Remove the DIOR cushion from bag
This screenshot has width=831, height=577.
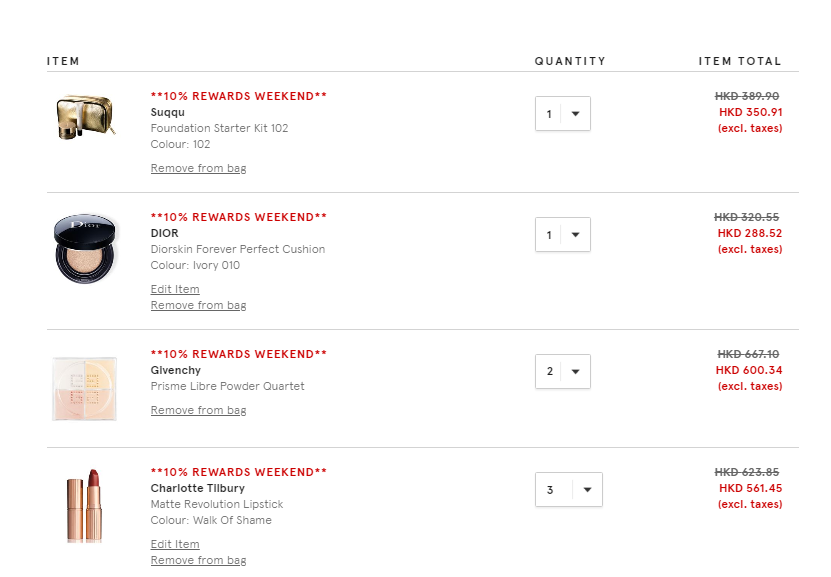pyautogui.click(x=198, y=305)
